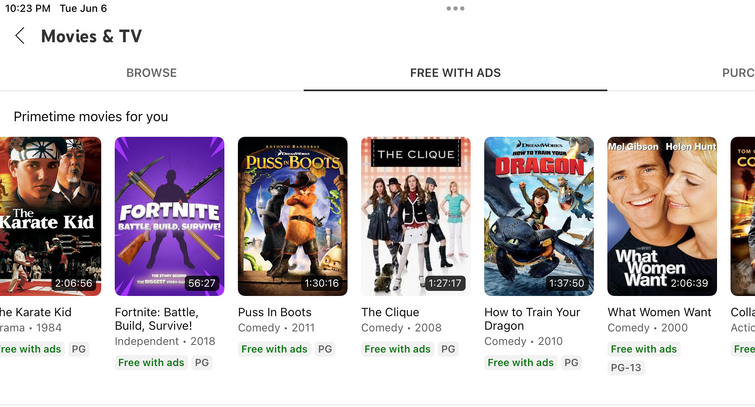This screenshot has height=407, width=755.
Task: Open the three-dot multitasking menu
Action: (x=455, y=8)
